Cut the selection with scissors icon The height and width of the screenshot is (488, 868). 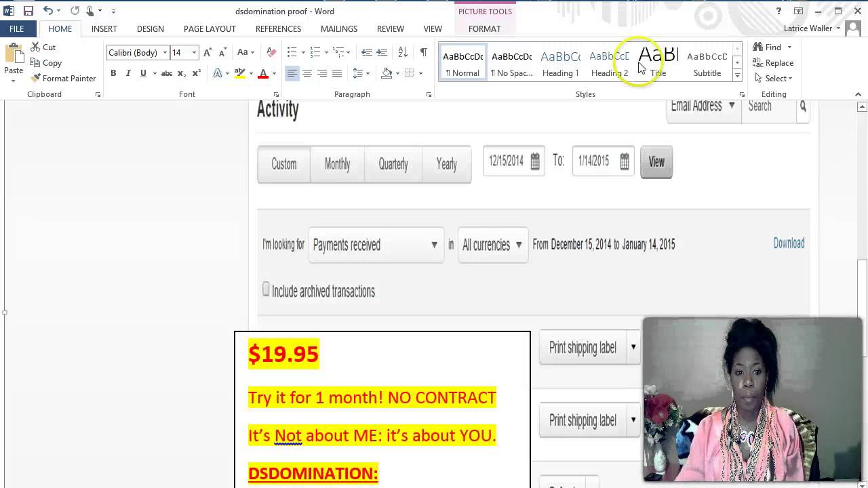tap(43, 47)
